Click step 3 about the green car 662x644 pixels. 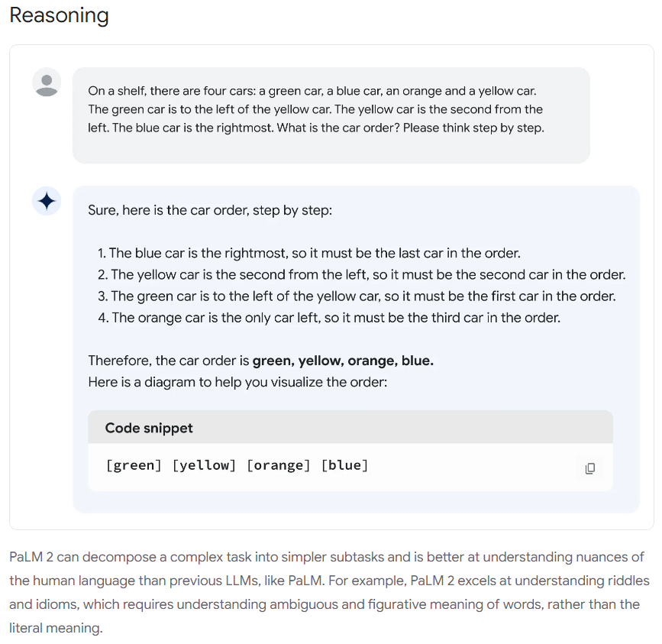tap(357, 296)
